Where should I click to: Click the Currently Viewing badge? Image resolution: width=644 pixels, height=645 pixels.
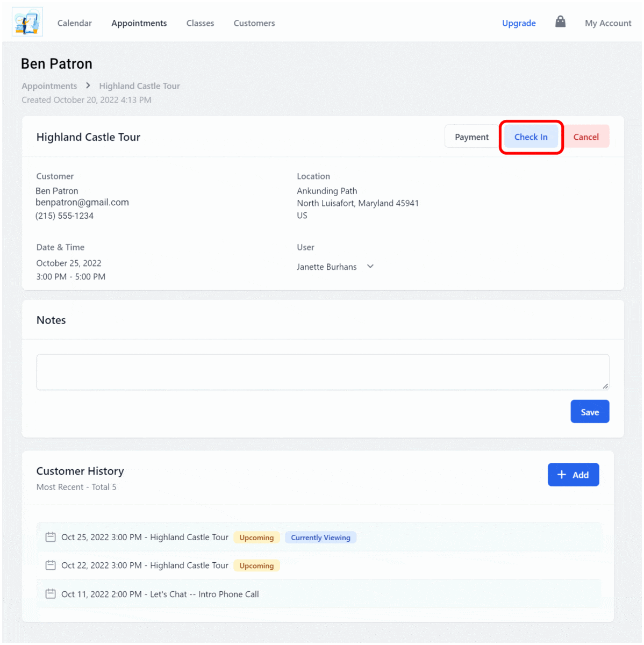320,537
